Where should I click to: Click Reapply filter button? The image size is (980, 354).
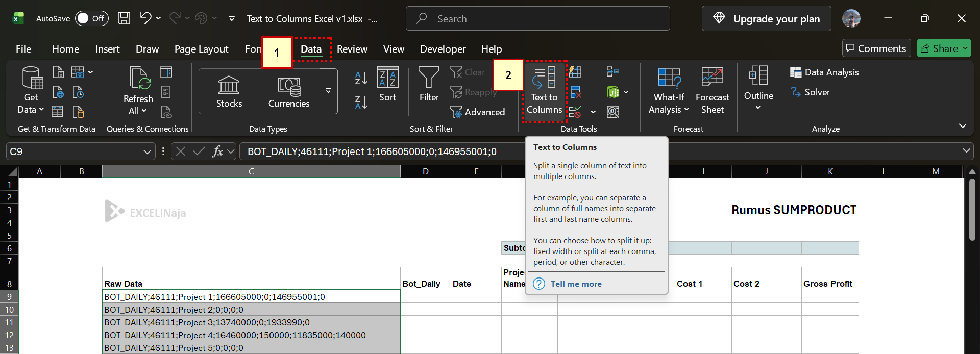(473, 92)
